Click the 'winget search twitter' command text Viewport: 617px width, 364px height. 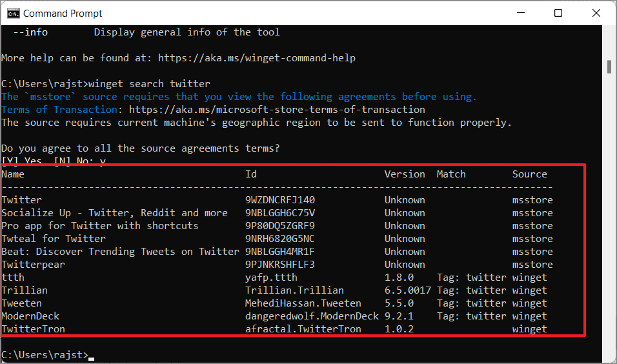[149, 84]
